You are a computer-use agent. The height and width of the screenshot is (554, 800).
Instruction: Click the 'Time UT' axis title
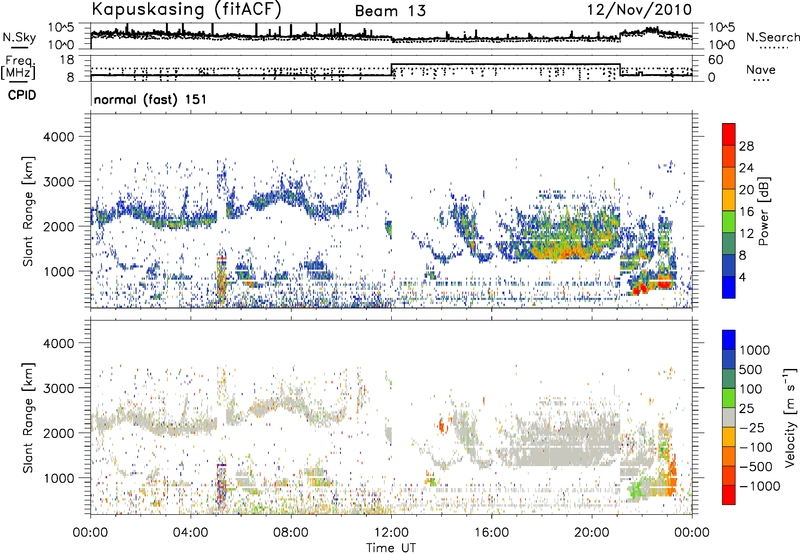pyautogui.click(x=391, y=547)
